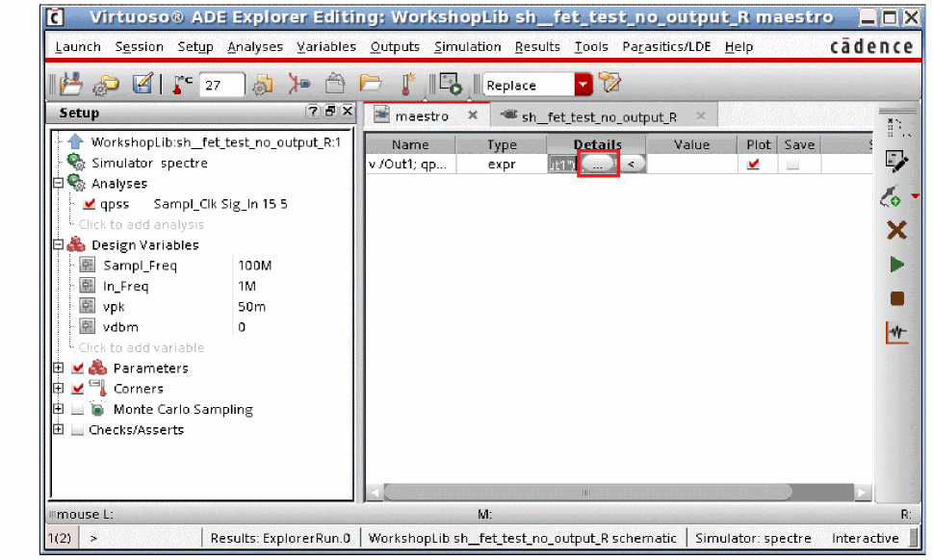Expand the Corners tree node
This screenshot has height=560, width=933.
59,388
